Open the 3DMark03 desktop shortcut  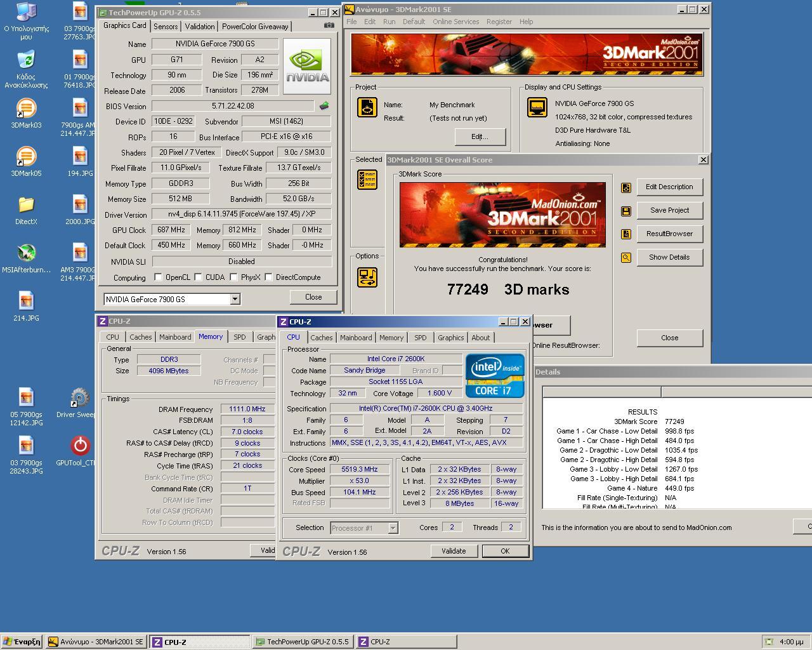pyautogui.click(x=26, y=114)
